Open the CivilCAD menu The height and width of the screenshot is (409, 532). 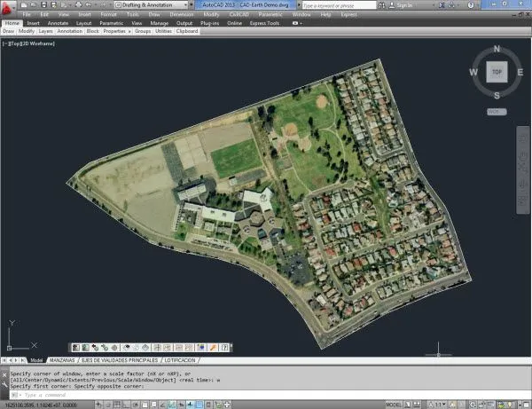point(239,14)
